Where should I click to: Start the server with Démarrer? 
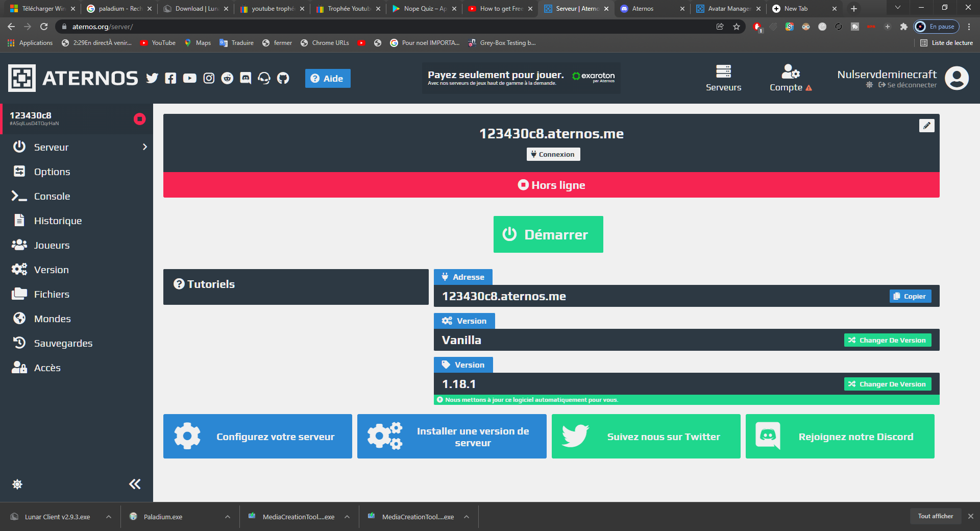(548, 234)
